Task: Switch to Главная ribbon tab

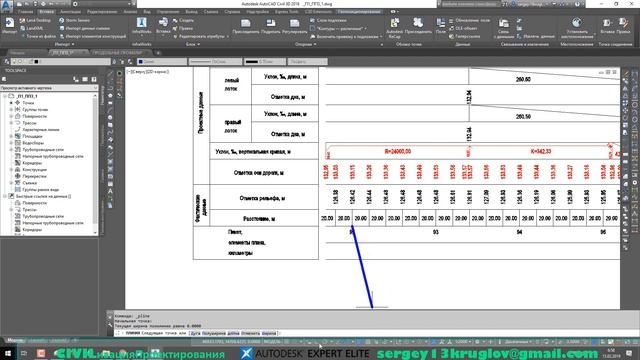Action: pyautogui.click(x=25, y=12)
